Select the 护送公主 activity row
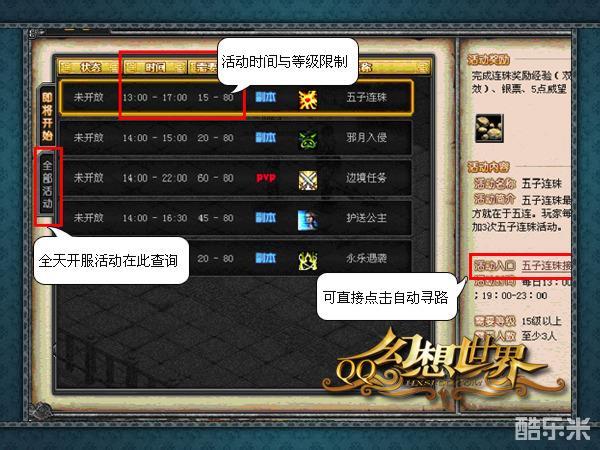 tap(235, 218)
